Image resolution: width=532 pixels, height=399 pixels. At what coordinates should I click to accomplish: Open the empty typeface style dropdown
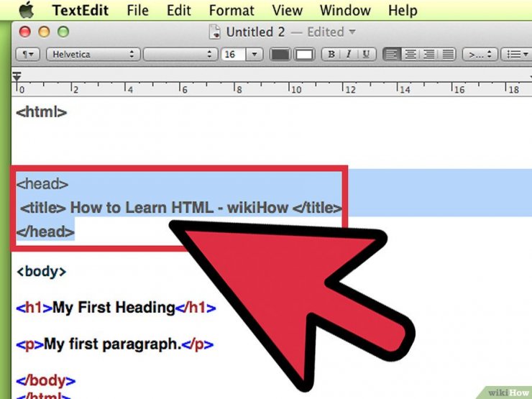pyautogui.click(x=180, y=55)
